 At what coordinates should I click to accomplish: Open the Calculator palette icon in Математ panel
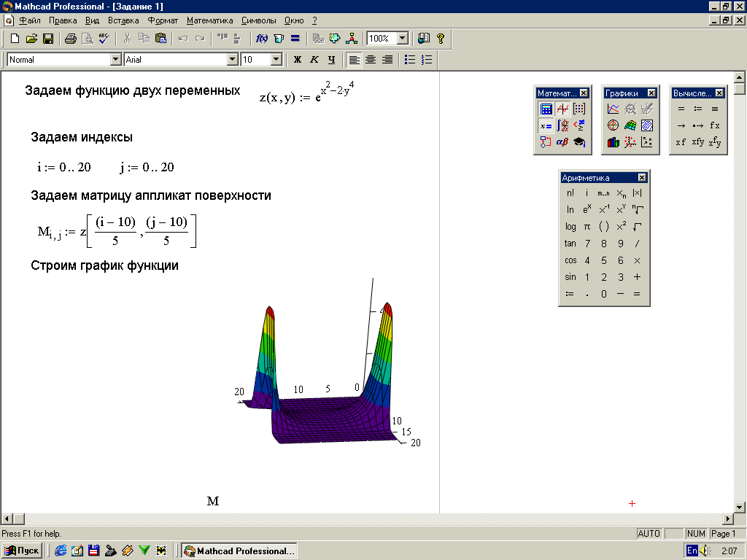coord(546,109)
